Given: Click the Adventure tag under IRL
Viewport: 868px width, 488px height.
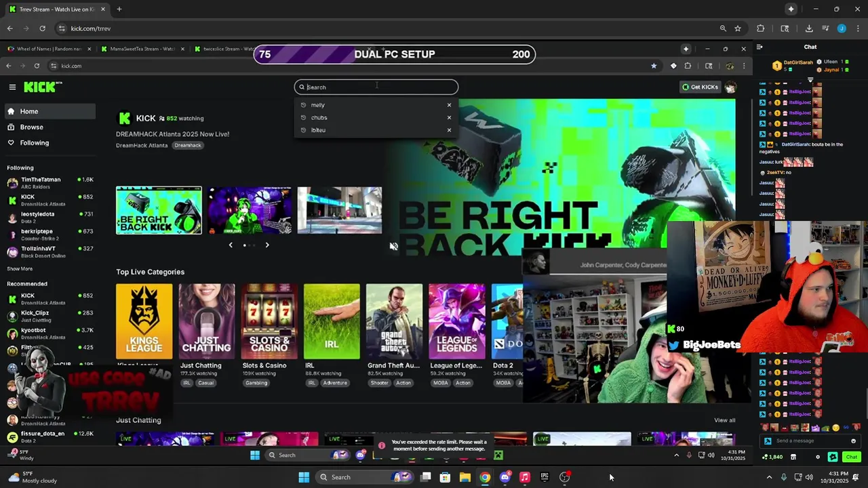Looking at the screenshot, I should (334, 383).
